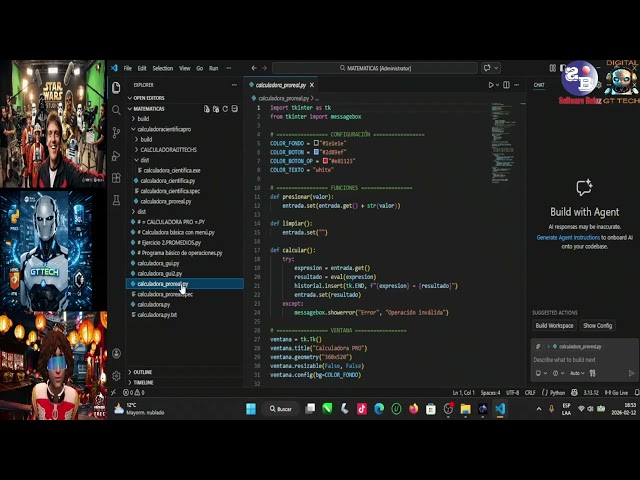This screenshot has width=640, height=480.
Task: Focus the 'Describe what to build next' chat input
Action: pyautogui.click(x=585, y=360)
